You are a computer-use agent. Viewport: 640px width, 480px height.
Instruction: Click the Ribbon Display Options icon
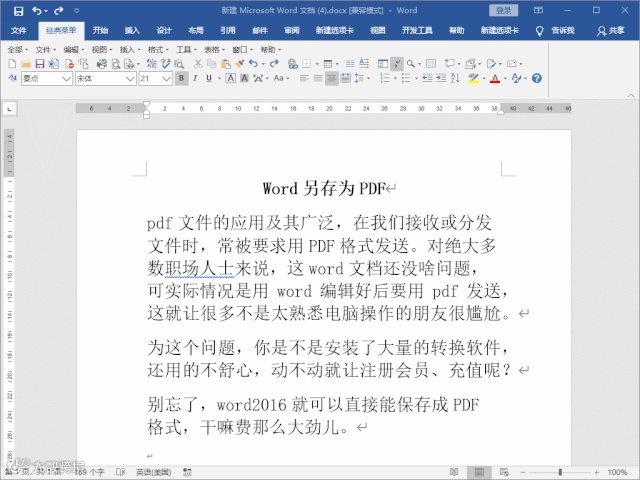coord(538,10)
